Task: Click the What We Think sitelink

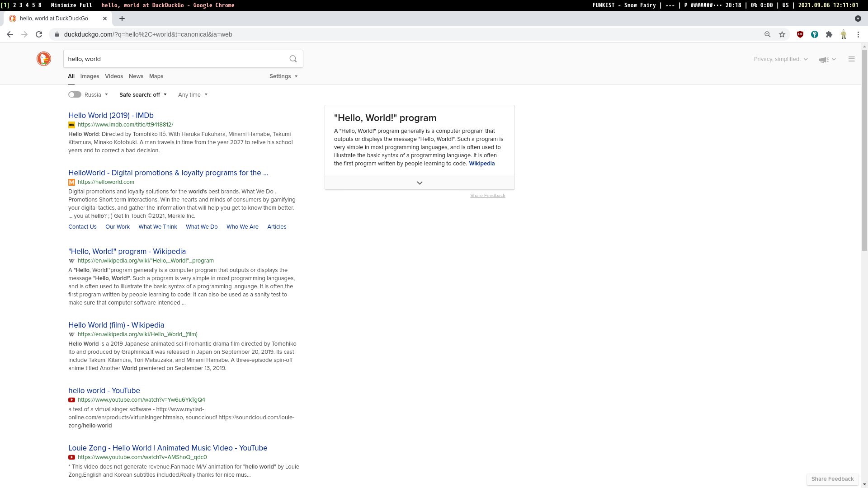Action: click(158, 227)
